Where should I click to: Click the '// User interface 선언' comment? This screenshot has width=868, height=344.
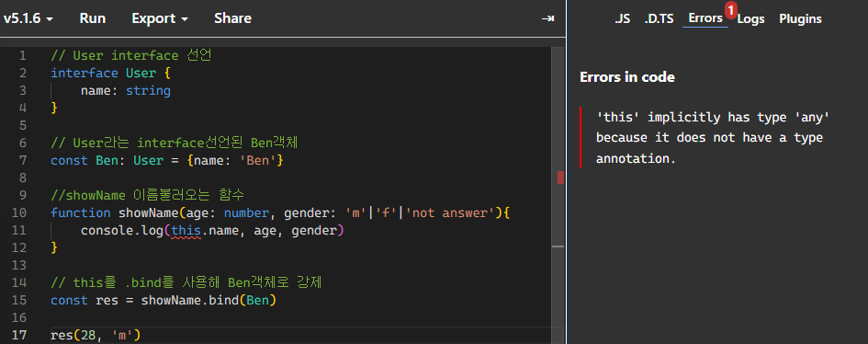(131, 55)
